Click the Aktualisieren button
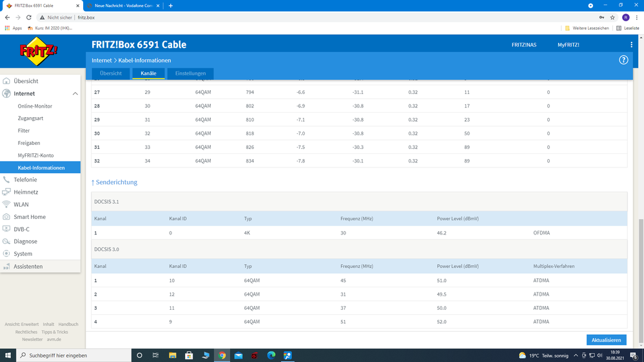 (x=606, y=340)
